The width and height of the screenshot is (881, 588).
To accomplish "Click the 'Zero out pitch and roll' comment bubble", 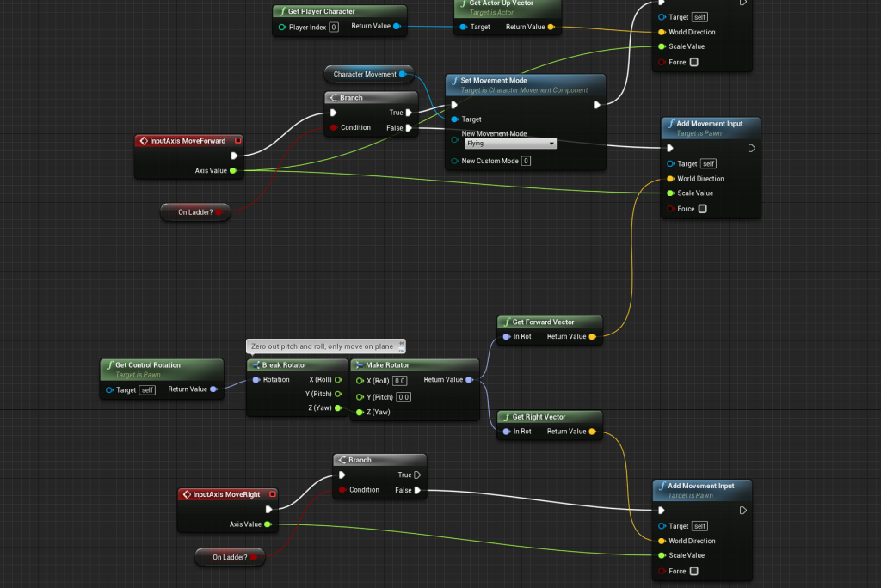I will (325, 346).
